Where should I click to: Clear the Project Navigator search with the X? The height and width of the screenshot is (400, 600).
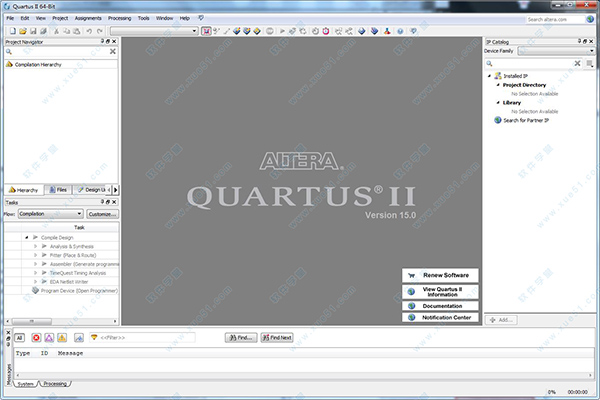point(112,51)
